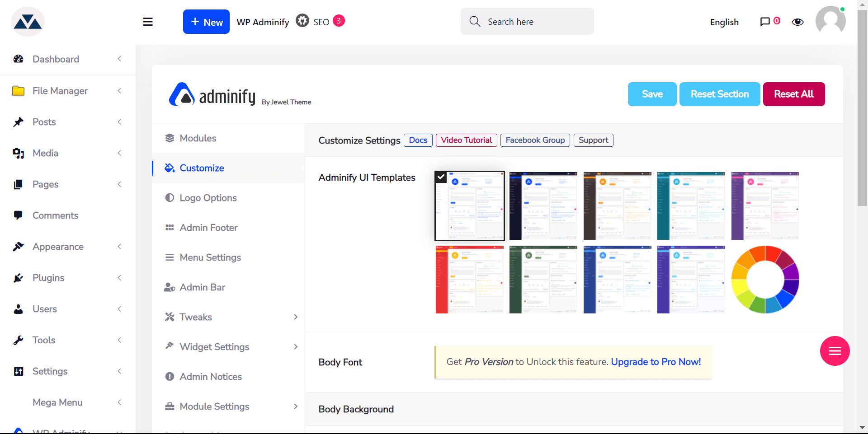
Task: Click the Appearance brush icon
Action: click(x=18, y=247)
